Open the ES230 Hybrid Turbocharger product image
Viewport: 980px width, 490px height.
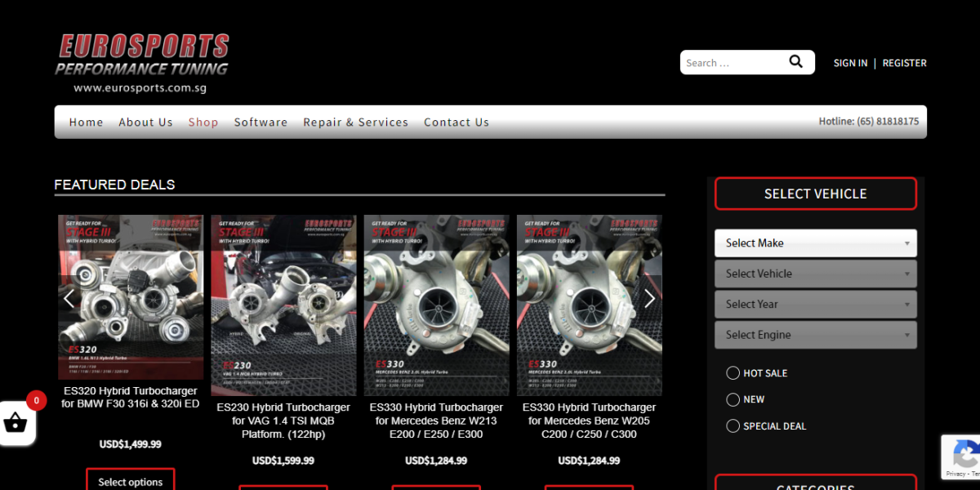(x=283, y=305)
